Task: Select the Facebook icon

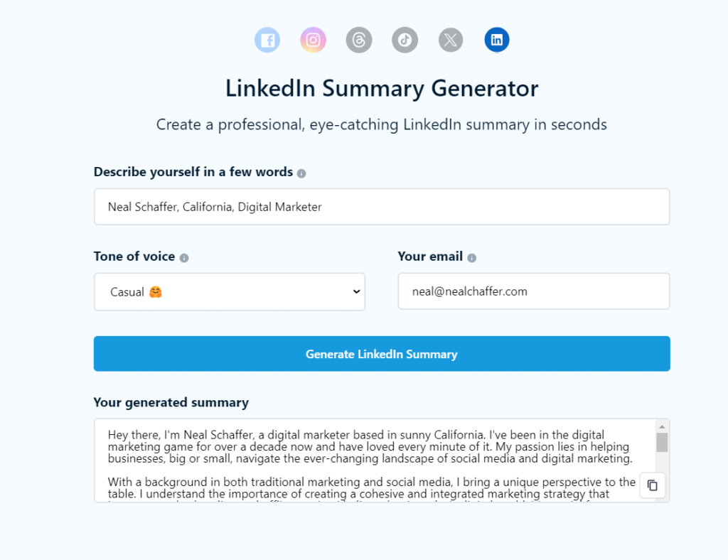Action: click(x=267, y=40)
